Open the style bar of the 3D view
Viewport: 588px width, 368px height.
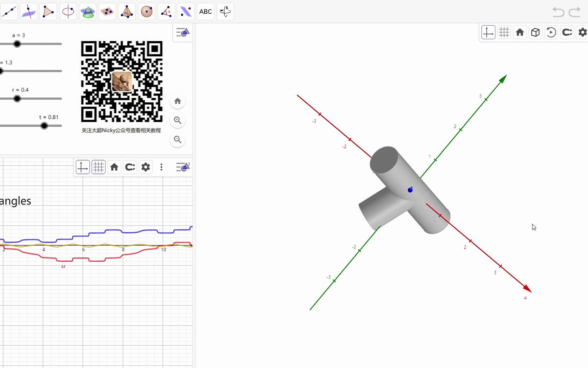point(182,32)
